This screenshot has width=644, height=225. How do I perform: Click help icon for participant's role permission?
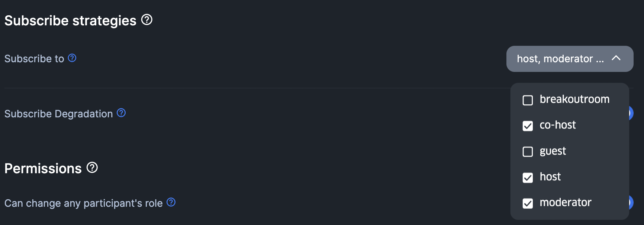[x=171, y=202]
